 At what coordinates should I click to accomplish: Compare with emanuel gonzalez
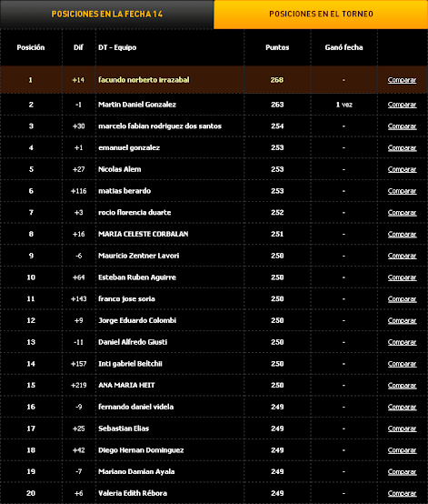[x=402, y=148]
